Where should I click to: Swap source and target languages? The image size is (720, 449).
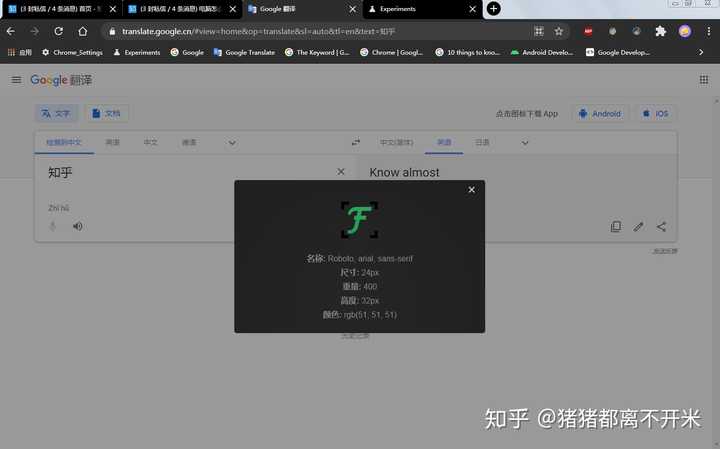[356, 142]
